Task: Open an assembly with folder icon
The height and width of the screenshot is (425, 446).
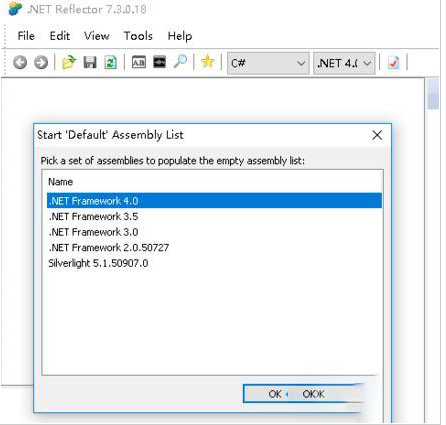Action: (69, 62)
